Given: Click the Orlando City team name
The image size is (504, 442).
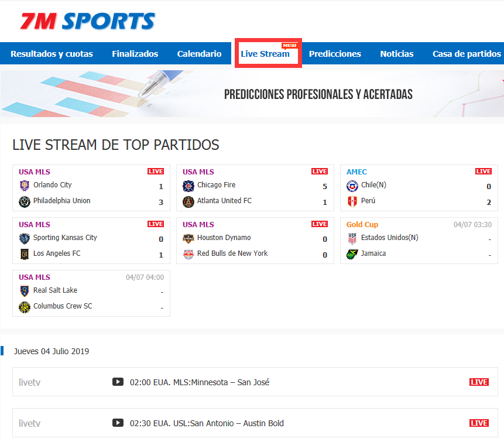Looking at the screenshot, I should tap(53, 185).
